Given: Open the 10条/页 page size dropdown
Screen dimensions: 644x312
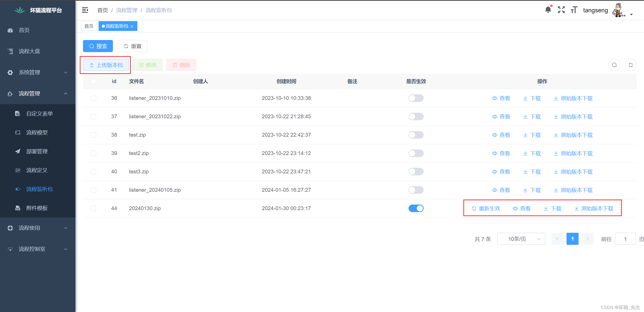Looking at the screenshot, I should click(x=521, y=239).
